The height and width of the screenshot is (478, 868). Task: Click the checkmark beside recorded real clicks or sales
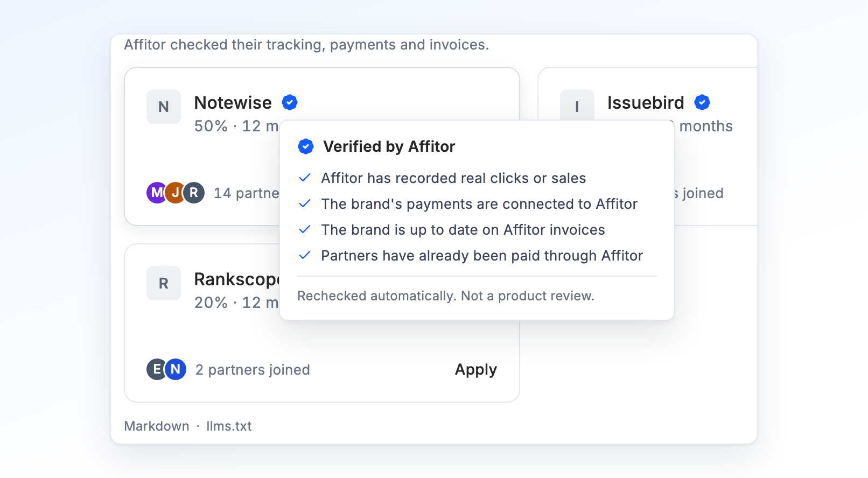(305, 178)
